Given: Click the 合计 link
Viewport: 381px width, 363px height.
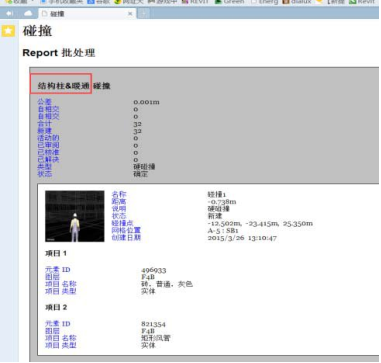Looking at the screenshot, I should point(44,124).
